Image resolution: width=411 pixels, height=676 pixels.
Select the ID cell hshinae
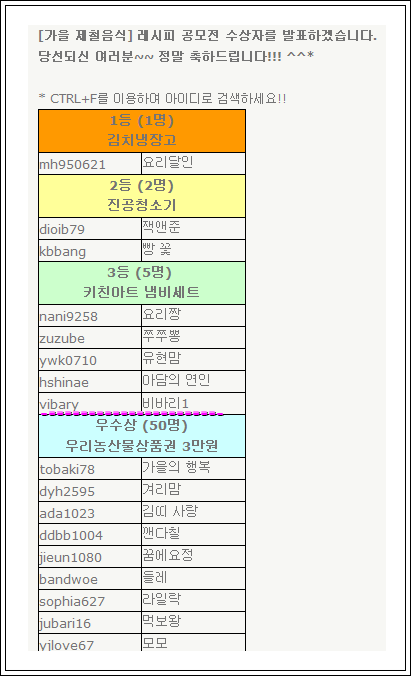90,382
